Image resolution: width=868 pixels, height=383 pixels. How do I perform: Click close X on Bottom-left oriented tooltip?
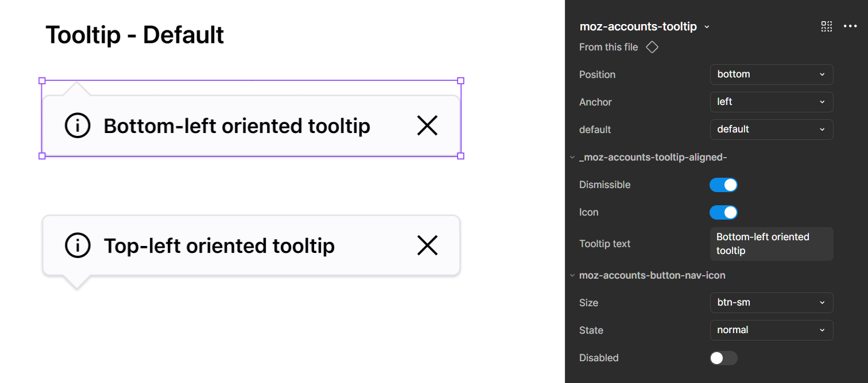[427, 126]
